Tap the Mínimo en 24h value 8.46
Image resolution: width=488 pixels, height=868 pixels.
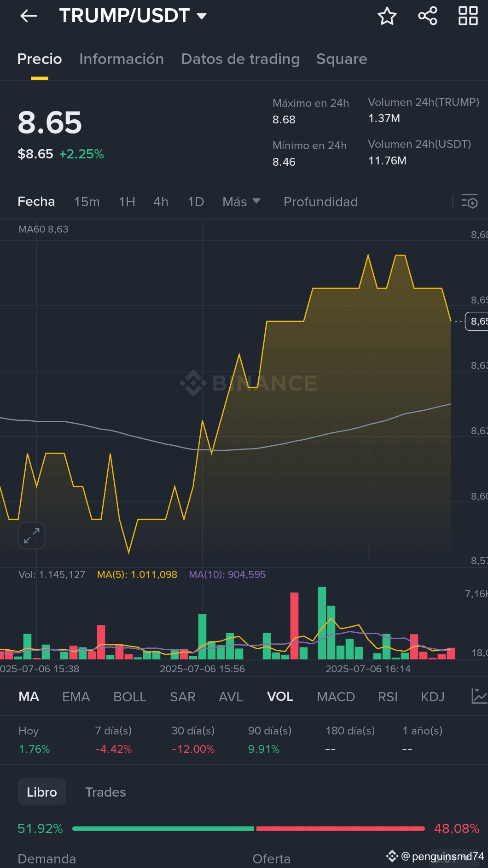click(284, 162)
